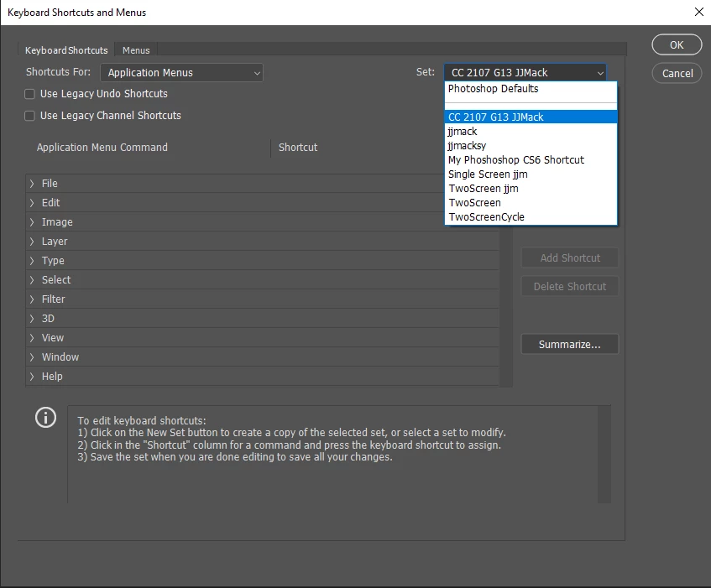Screen dimensions: 711x588
Task: Expand the Select menu commands
Action: [32, 280]
